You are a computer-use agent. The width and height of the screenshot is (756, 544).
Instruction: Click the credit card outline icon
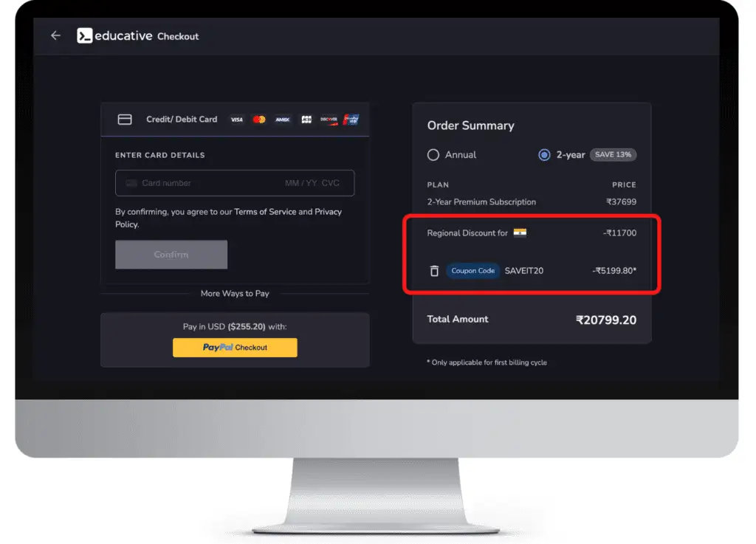coord(125,120)
